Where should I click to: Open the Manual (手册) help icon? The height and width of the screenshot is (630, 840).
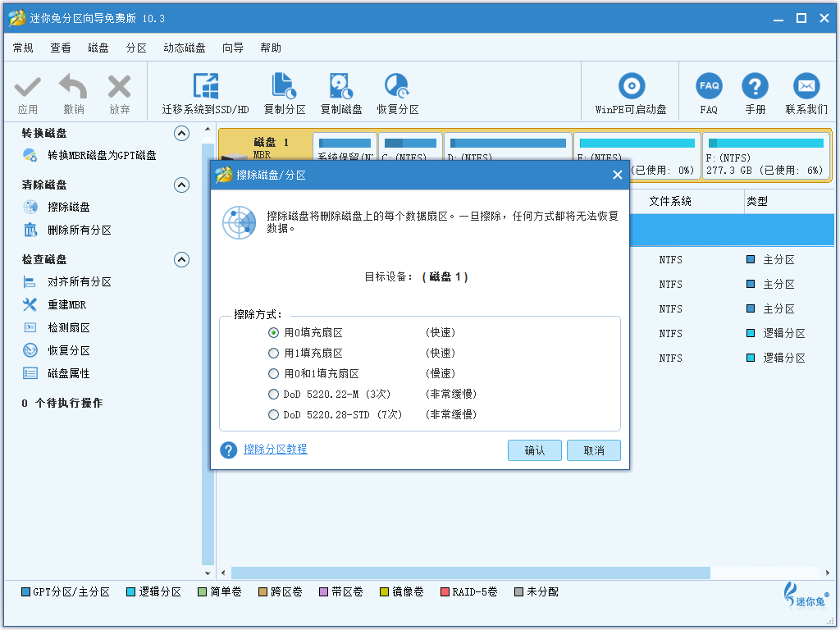click(755, 85)
